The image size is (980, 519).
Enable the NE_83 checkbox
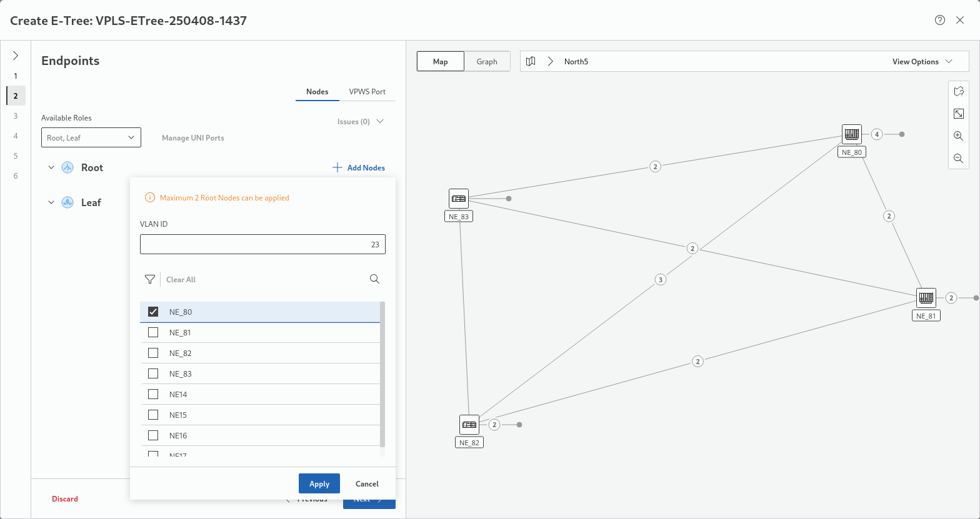(153, 373)
